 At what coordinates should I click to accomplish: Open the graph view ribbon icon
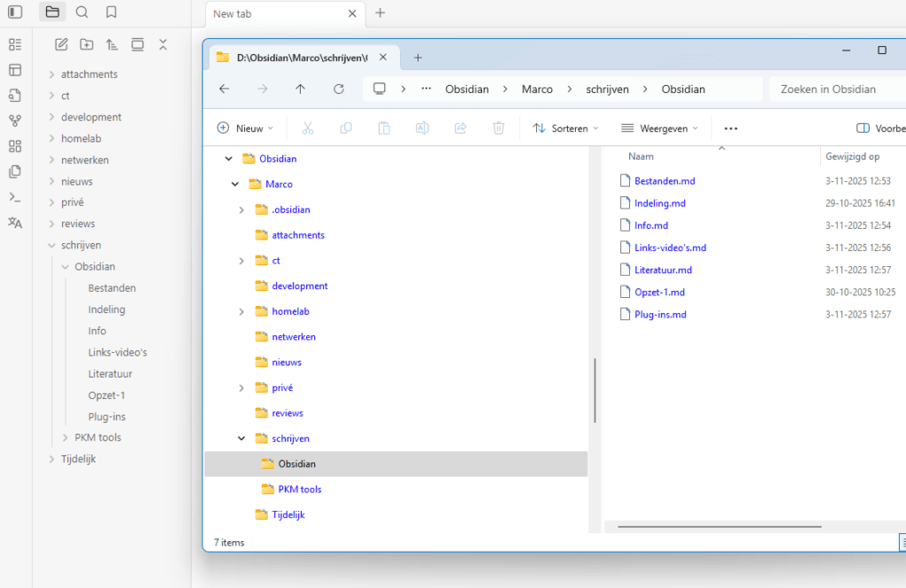pyautogui.click(x=15, y=121)
